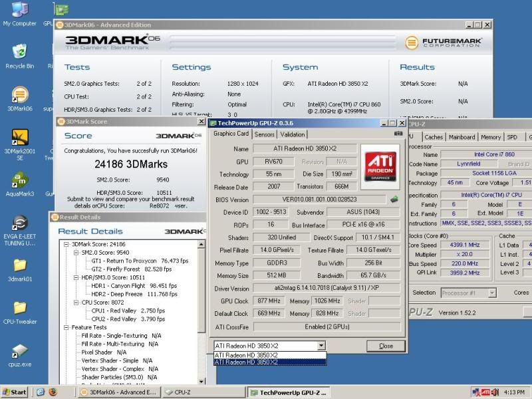The width and height of the screenshot is (532, 399).
Task: Click Result Details scrollbar down arrow
Action: click(x=201, y=381)
